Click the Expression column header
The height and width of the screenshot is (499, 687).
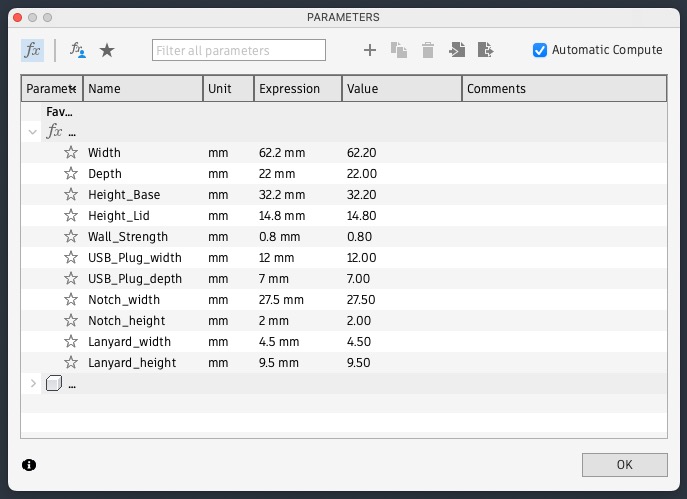pos(297,89)
